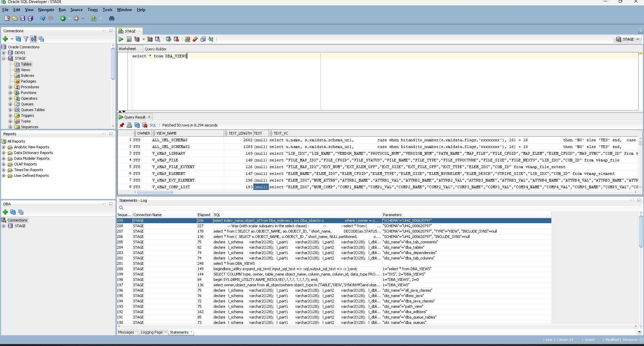The width and height of the screenshot is (644, 346).
Task: Open the STAGE connection dropdown at top right
Action: (638, 39)
